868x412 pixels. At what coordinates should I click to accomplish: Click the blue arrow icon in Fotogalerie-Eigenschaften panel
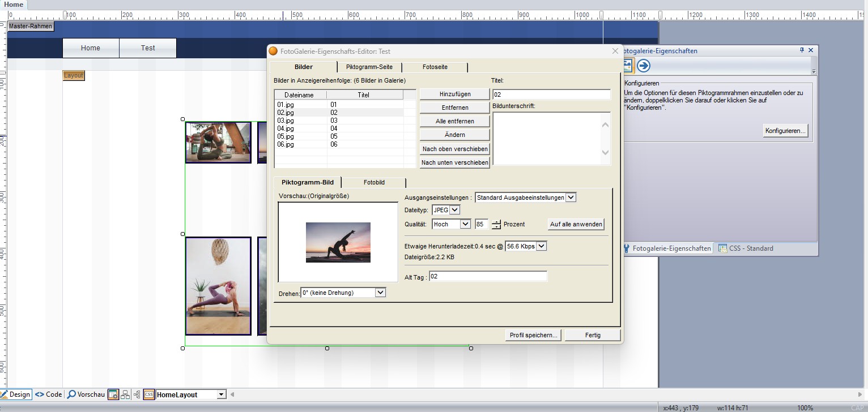pyautogui.click(x=644, y=66)
